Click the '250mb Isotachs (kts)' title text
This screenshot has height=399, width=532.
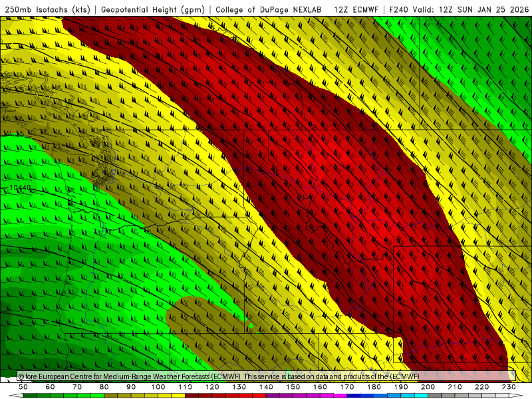[47, 9]
